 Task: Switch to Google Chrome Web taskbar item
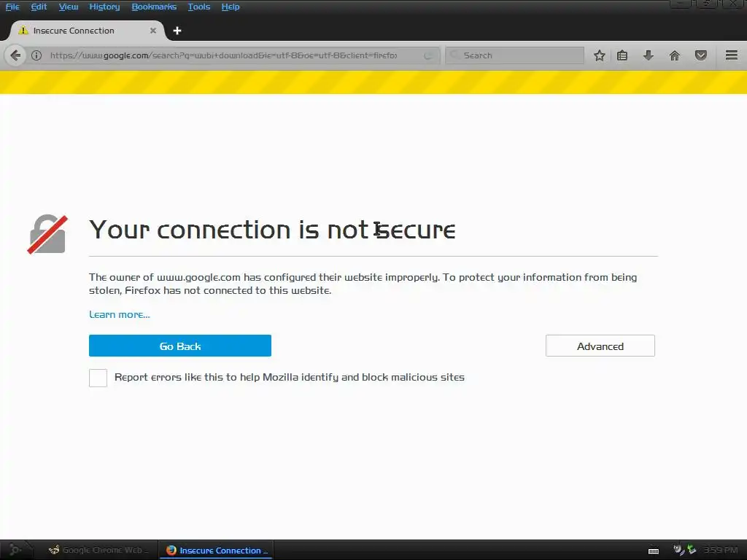(x=98, y=550)
